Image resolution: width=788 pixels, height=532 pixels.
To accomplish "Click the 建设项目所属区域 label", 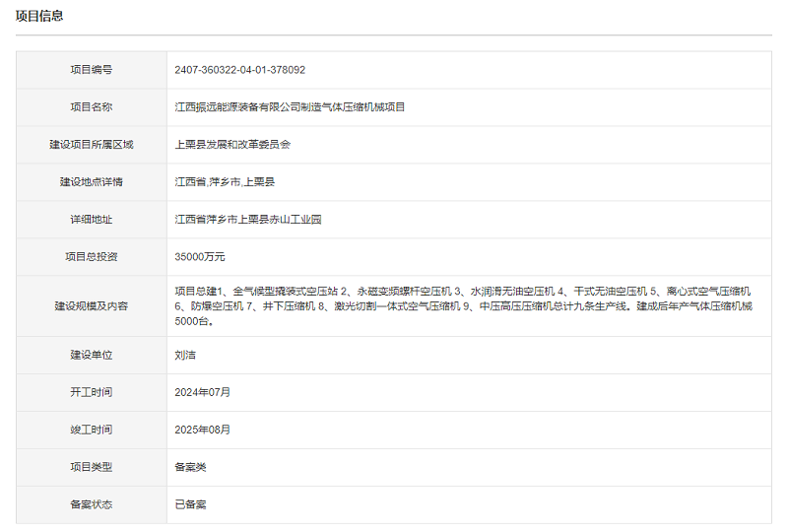I will [92, 145].
